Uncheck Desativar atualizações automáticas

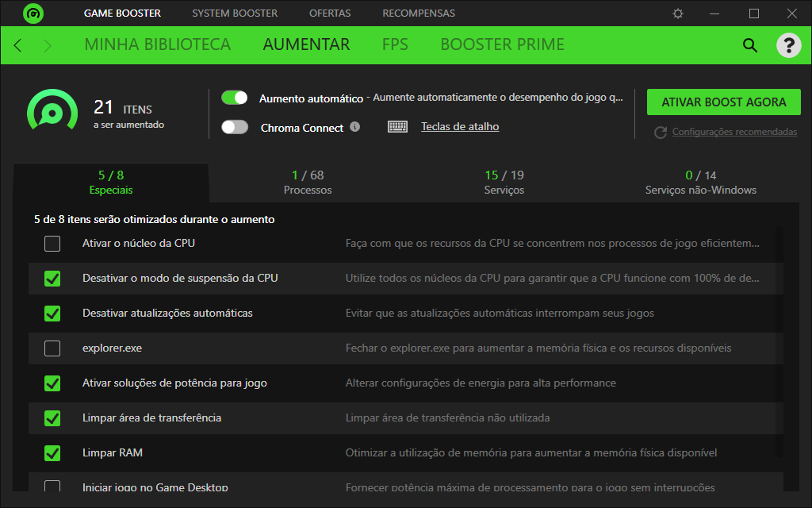(52, 314)
